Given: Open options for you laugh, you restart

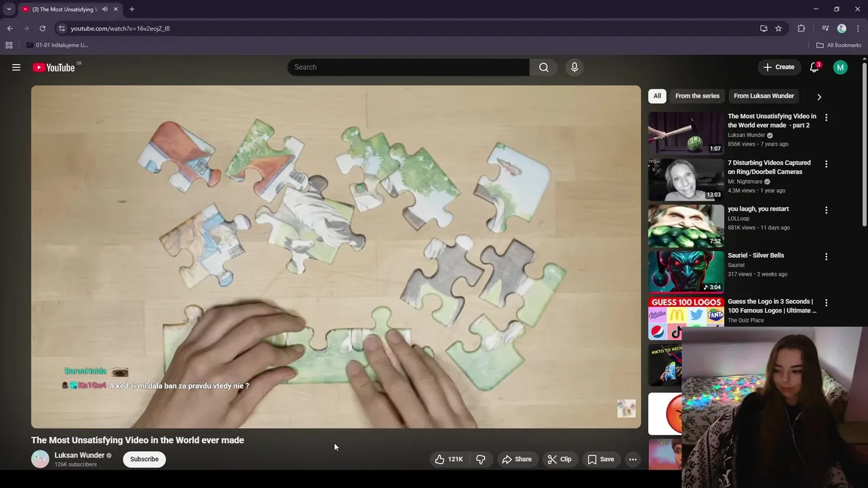Looking at the screenshot, I should [826, 210].
